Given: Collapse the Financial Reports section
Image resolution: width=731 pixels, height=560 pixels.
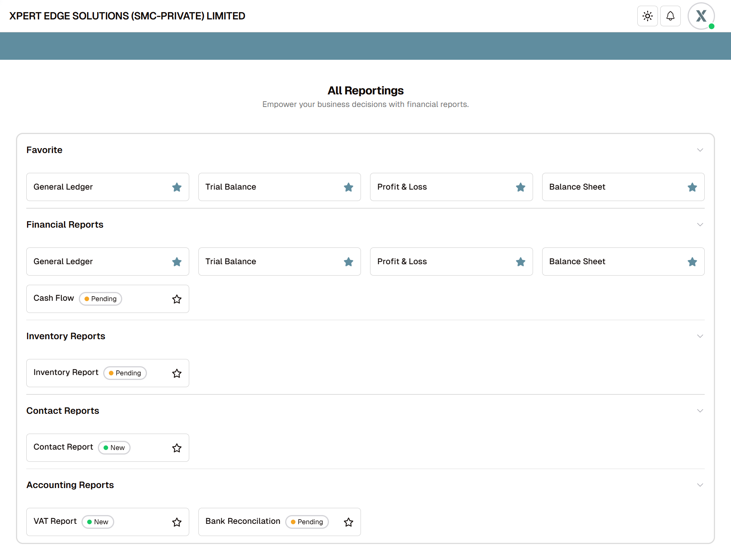Looking at the screenshot, I should [x=700, y=225].
